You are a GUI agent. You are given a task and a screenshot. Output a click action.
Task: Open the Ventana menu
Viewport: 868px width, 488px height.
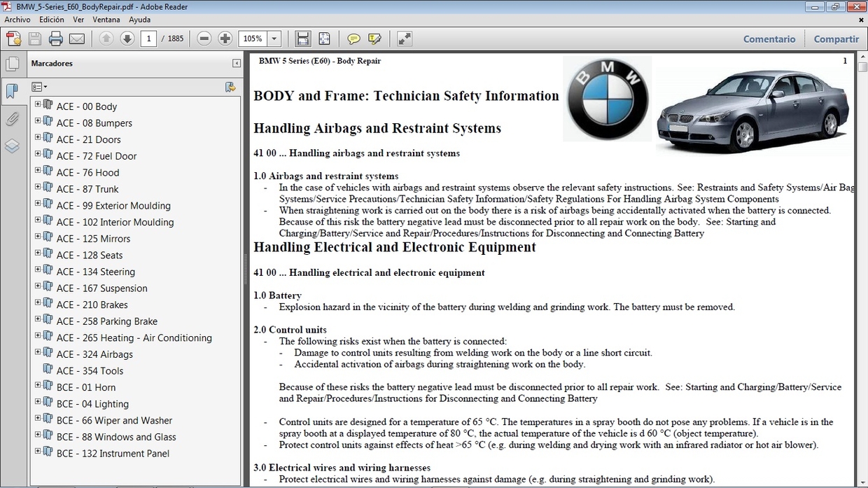click(106, 20)
